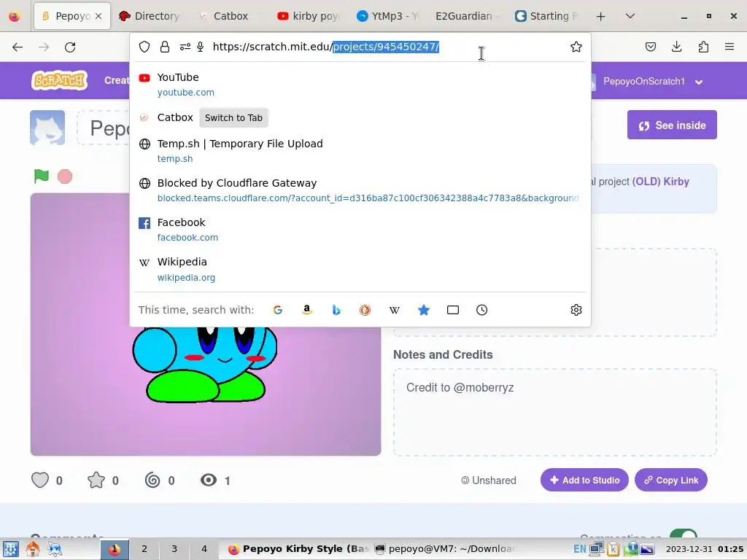Switch to workspace 2 in taskbar
Screen dimensions: 747x560
[144, 548]
